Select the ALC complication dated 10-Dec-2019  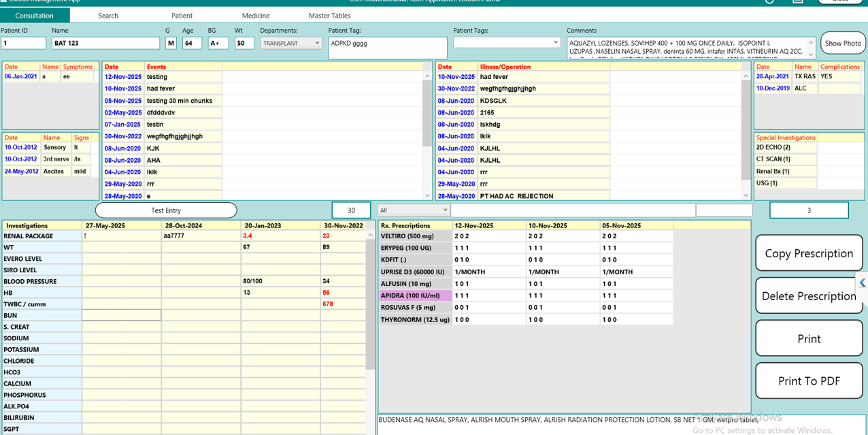click(x=809, y=88)
